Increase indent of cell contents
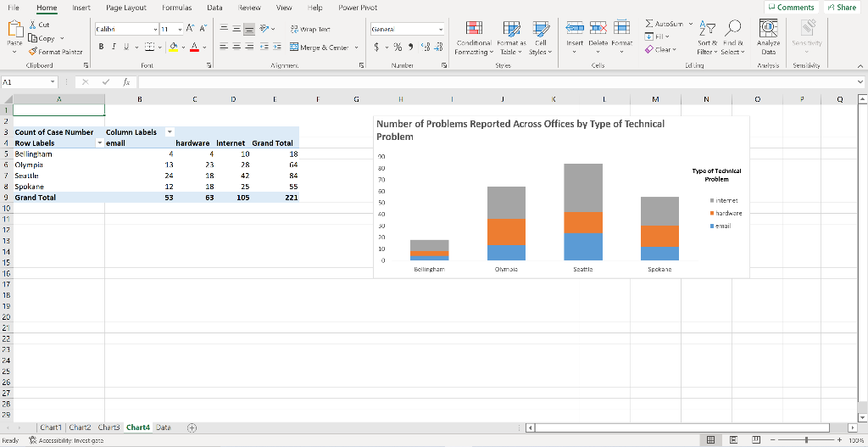This screenshot has height=447, width=868. click(277, 47)
